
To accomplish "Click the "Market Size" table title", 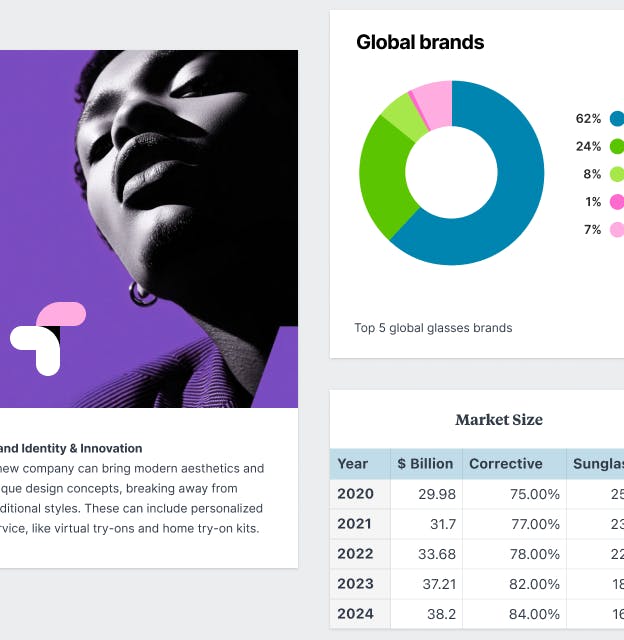I will (x=499, y=420).
